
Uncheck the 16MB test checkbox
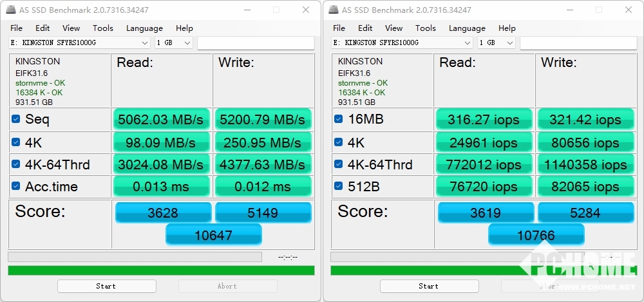(339, 119)
